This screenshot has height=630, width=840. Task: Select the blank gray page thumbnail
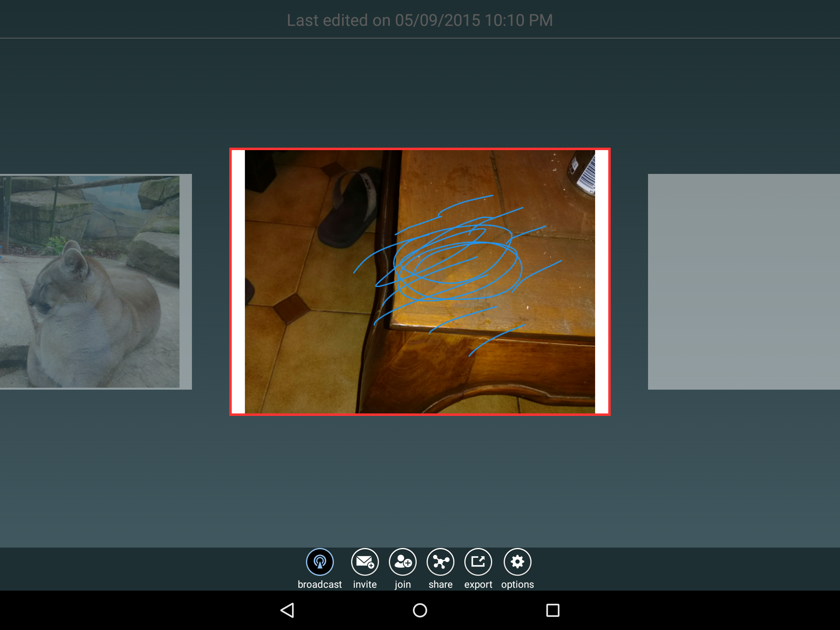click(x=744, y=282)
